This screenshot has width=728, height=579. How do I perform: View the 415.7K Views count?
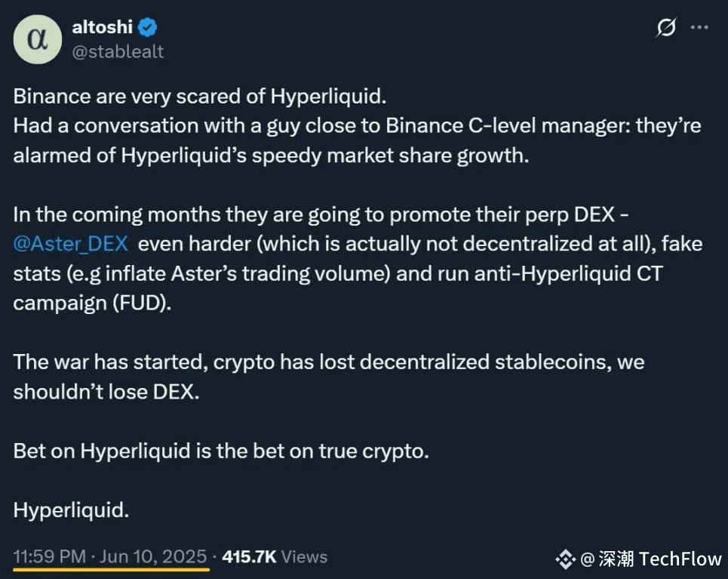tap(275, 556)
